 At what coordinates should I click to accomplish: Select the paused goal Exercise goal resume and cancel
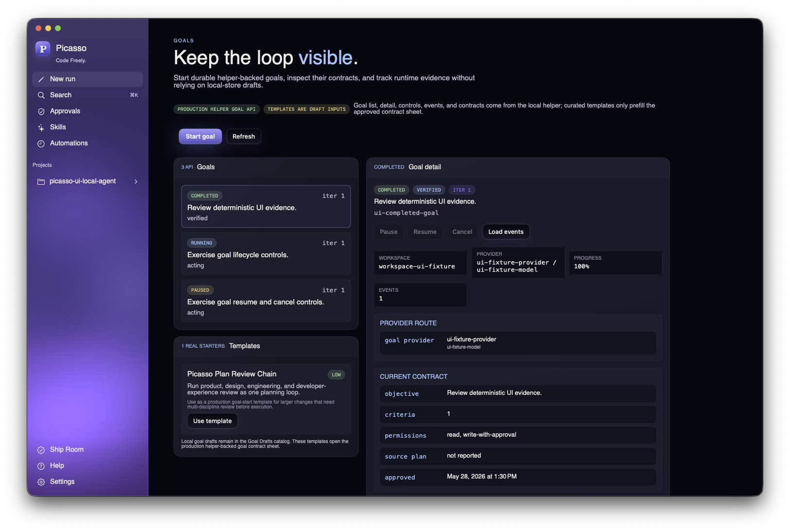click(266, 301)
